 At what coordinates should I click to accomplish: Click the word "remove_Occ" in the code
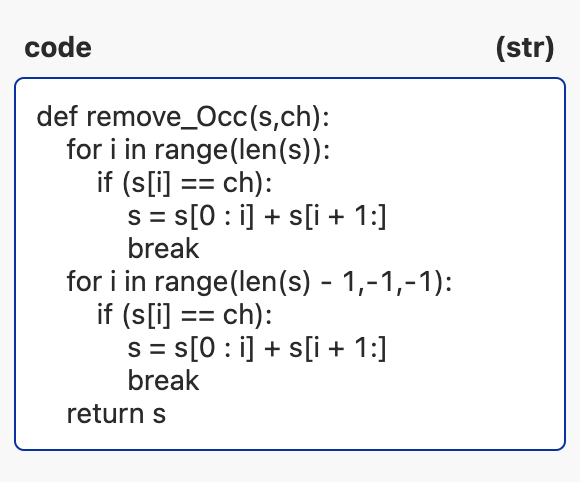click(x=166, y=117)
